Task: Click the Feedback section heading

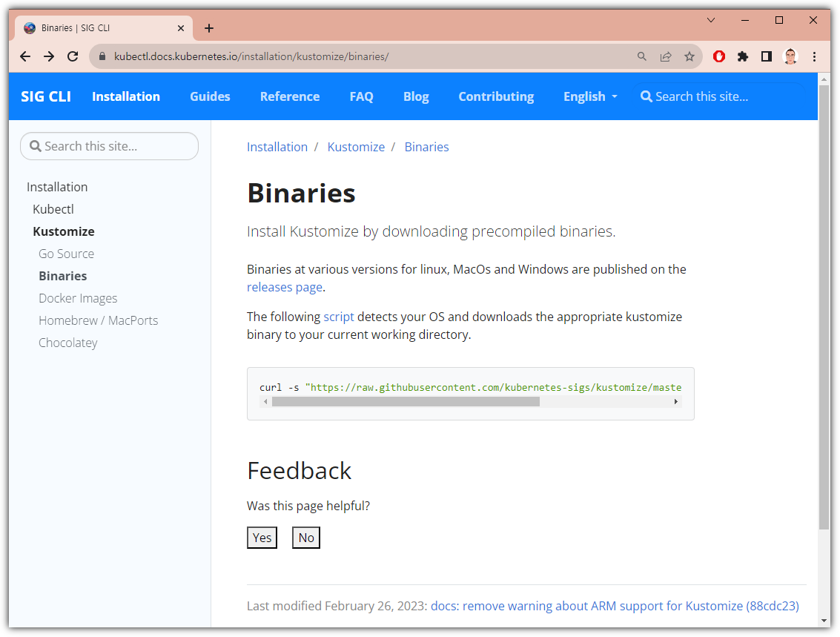Action: (299, 471)
